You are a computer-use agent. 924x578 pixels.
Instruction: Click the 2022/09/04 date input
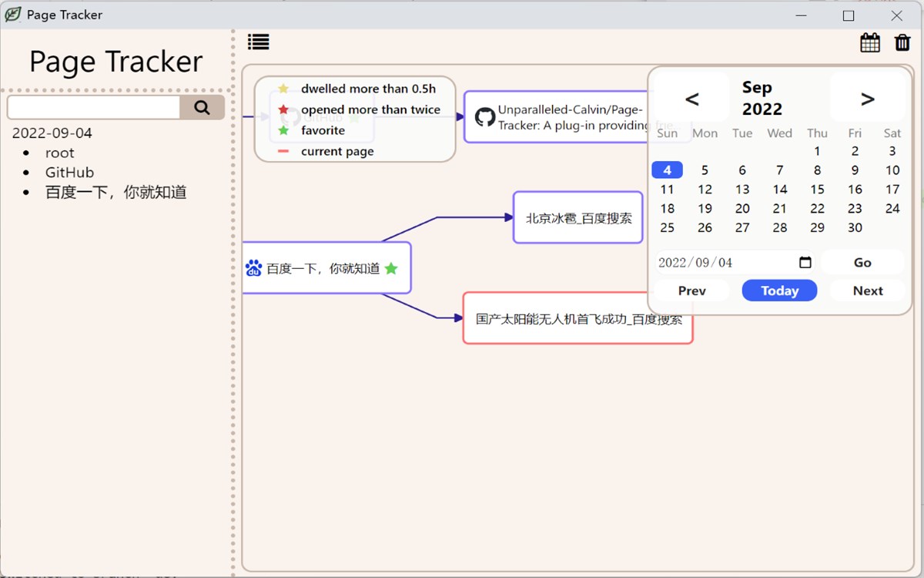pyautogui.click(x=735, y=262)
